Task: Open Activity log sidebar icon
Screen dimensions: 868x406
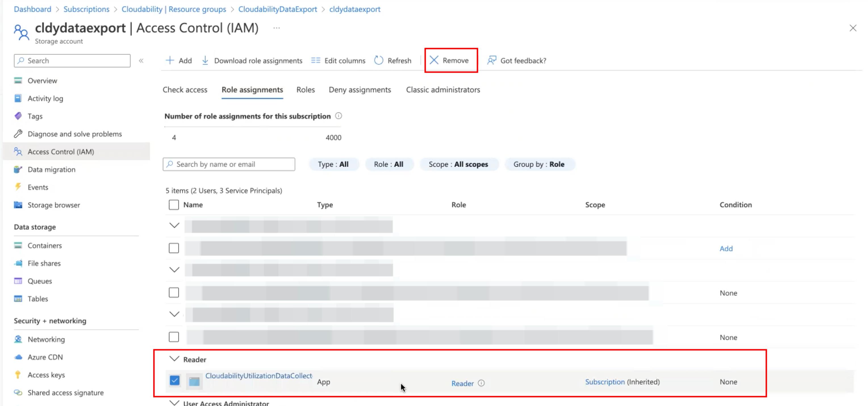Action: click(x=18, y=99)
